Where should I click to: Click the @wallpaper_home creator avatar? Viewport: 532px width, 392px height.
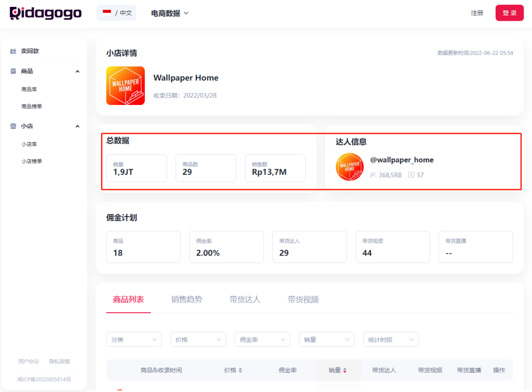(349, 167)
